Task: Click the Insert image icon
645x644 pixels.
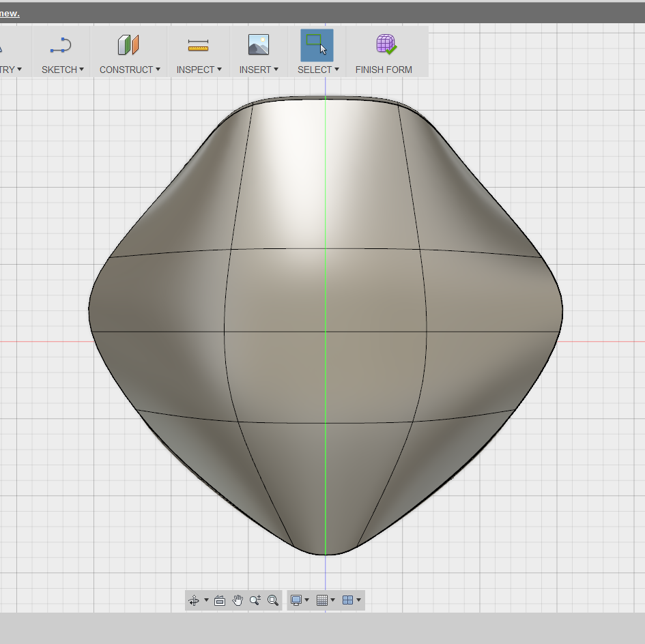Action: click(258, 44)
